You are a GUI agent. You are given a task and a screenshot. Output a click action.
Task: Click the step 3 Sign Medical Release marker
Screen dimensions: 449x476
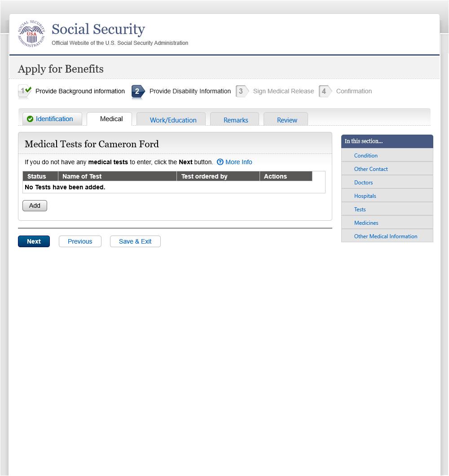(242, 91)
